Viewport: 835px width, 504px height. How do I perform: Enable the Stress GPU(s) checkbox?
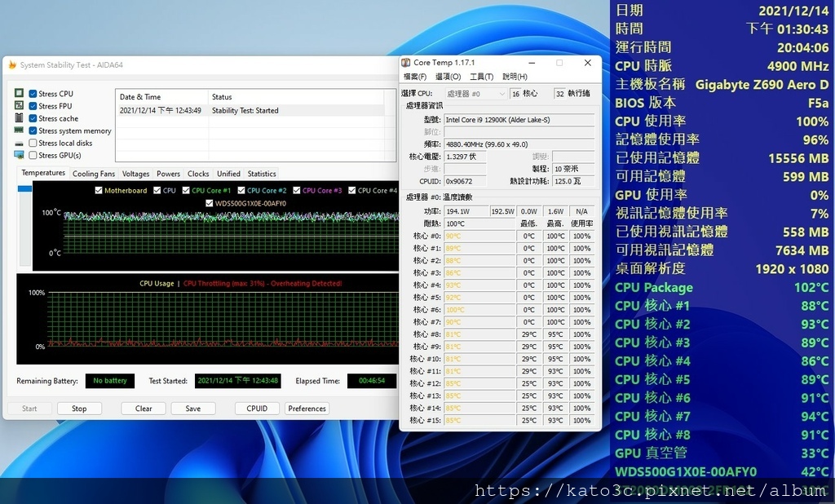tap(33, 155)
